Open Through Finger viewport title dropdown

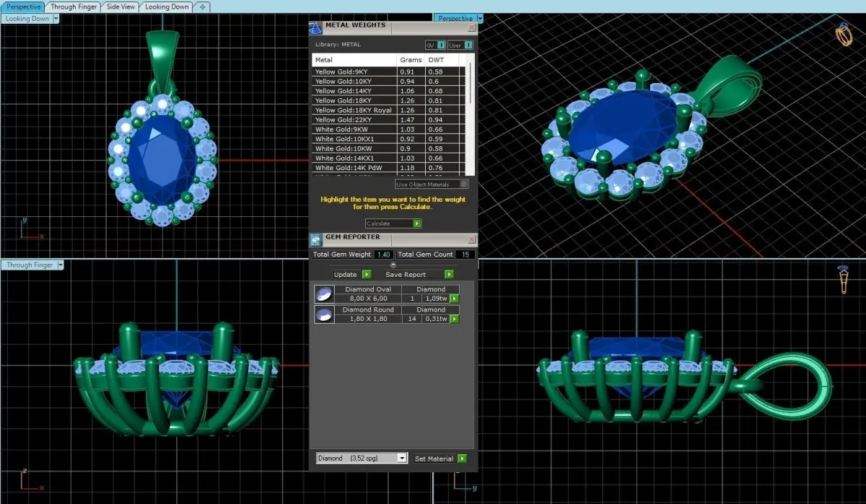tap(61, 265)
